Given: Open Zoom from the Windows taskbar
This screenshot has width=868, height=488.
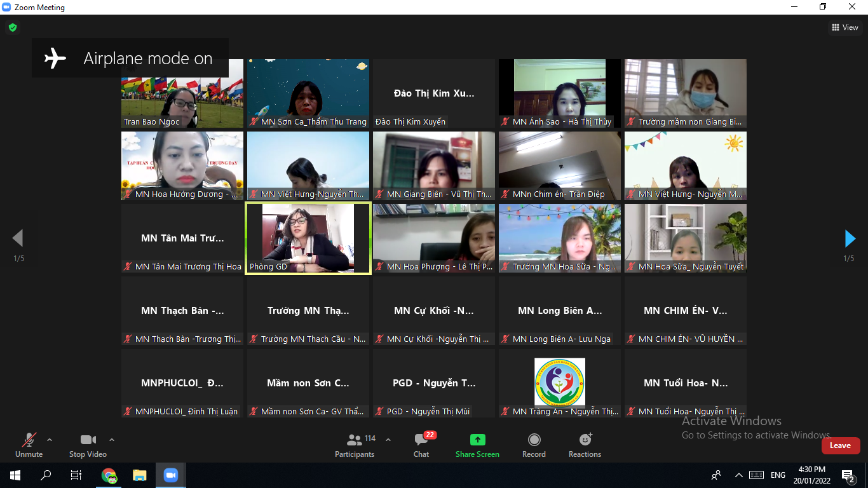Looking at the screenshot, I should click(x=170, y=475).
